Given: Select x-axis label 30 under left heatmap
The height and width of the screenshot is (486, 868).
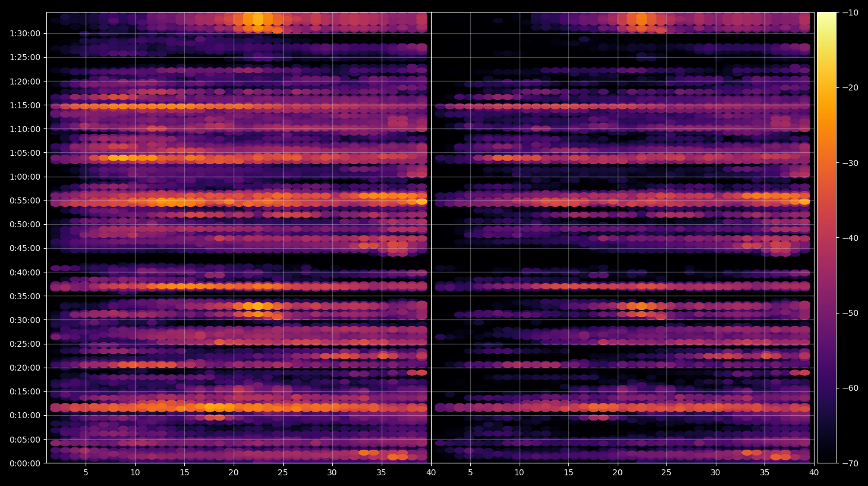Looking at the screenshot, I should (x=332, y=473).
